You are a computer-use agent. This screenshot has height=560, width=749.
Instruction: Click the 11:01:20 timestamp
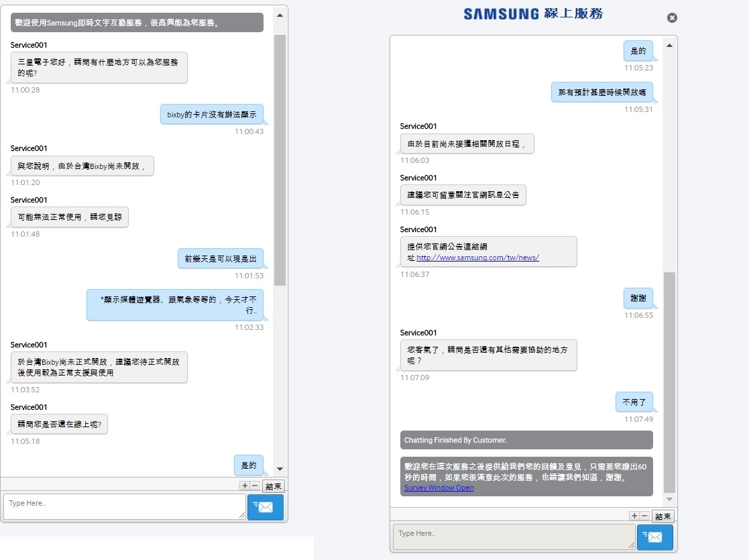pos(25,182)
